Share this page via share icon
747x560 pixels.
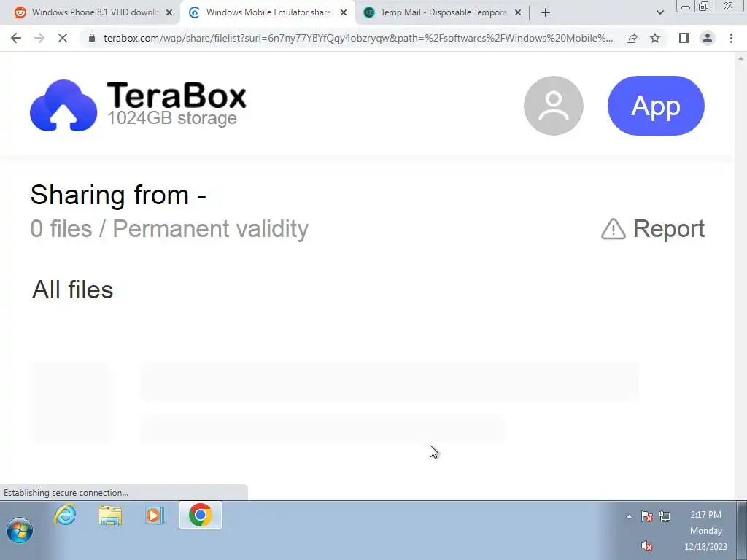coord(632,38)
